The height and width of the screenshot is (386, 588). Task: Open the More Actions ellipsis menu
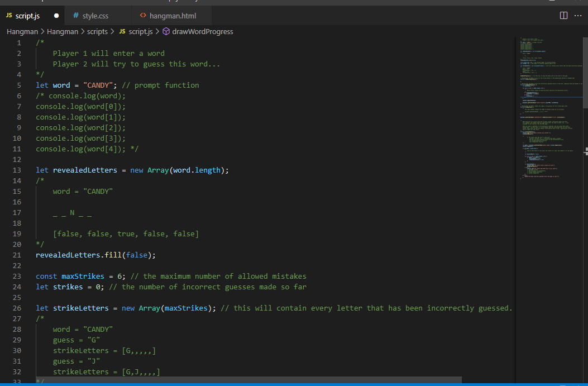tap(578, 16)
